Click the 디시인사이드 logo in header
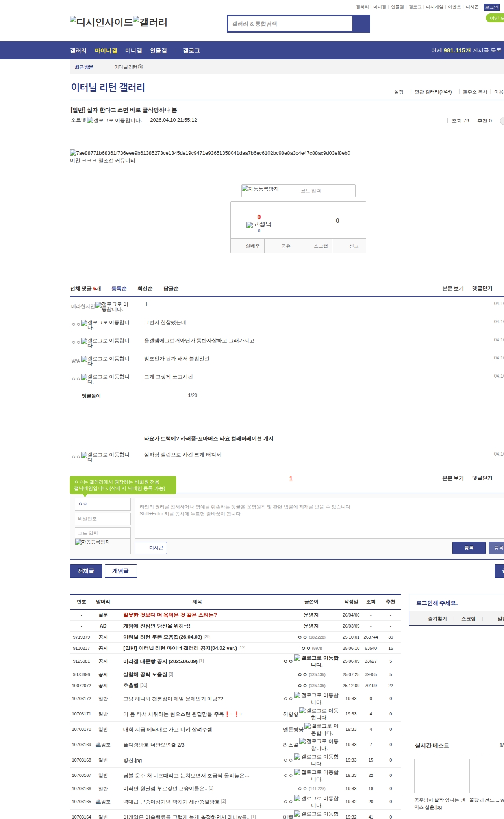The height and width of the screenshot is (819, 504). (x=101, y=22)
